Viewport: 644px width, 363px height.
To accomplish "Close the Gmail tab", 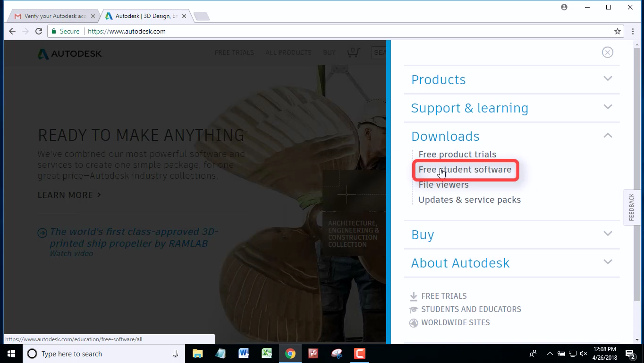I will click(93, 16).
